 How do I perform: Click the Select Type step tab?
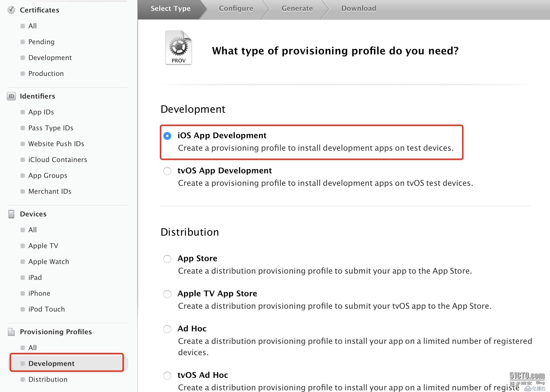click(170, 8)
